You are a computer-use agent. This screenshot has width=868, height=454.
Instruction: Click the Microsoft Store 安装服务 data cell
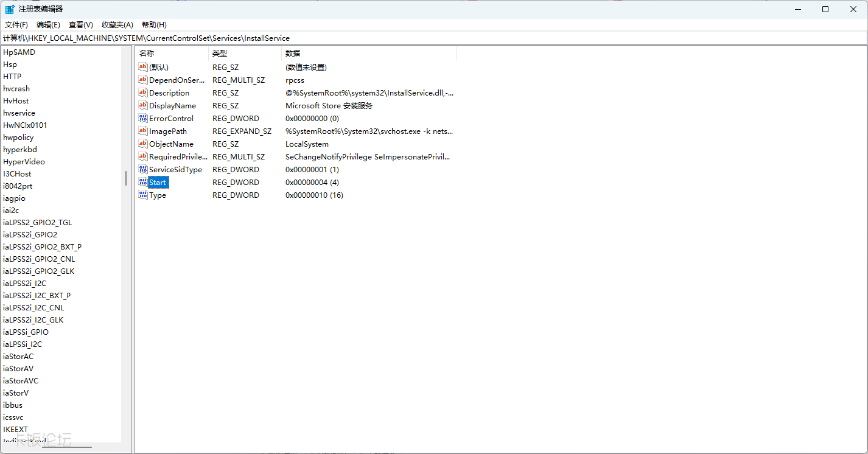click(x=329, y=105)
